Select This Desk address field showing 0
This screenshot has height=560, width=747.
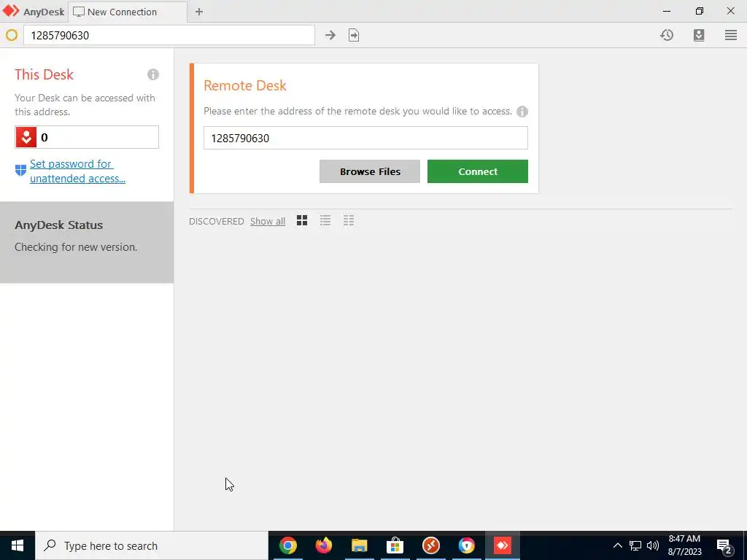[x=87, y=137]
